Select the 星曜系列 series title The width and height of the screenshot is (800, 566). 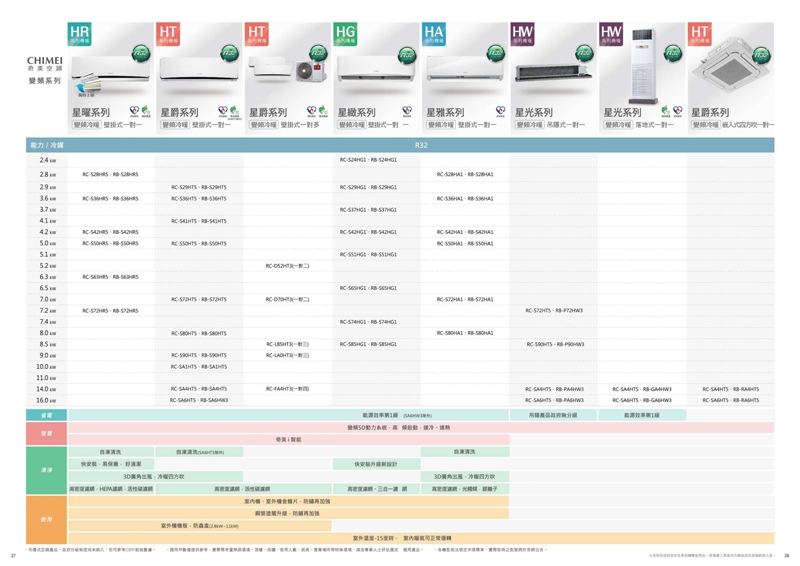point(93,113)
